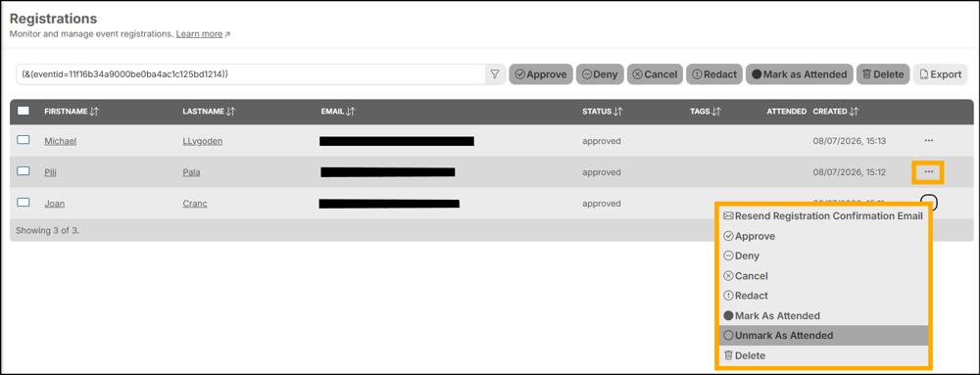This screenshot has height=375, width=980.
Task: Select the checkbox for Joan's row
Action: [24, 202]
